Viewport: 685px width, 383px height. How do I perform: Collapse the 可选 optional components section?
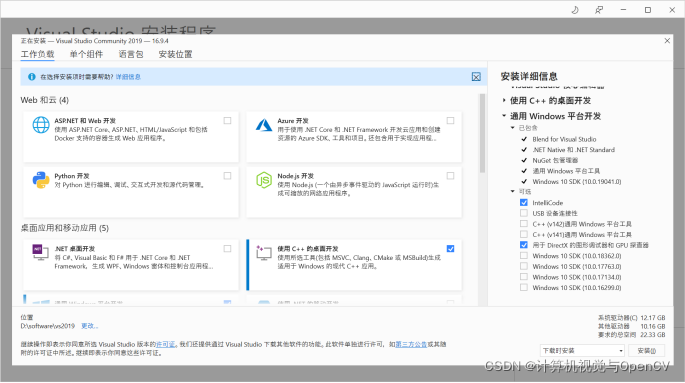pos(513,192)
